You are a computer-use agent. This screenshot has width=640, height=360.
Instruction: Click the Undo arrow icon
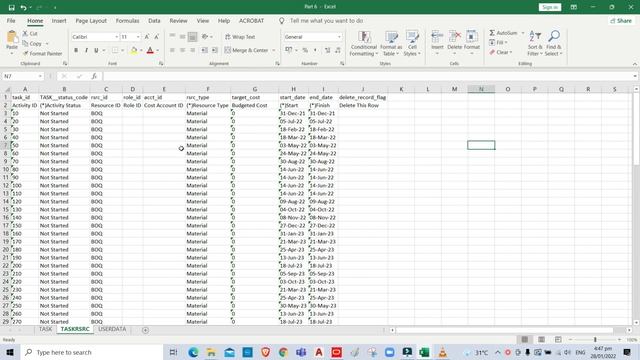[24, 7]
